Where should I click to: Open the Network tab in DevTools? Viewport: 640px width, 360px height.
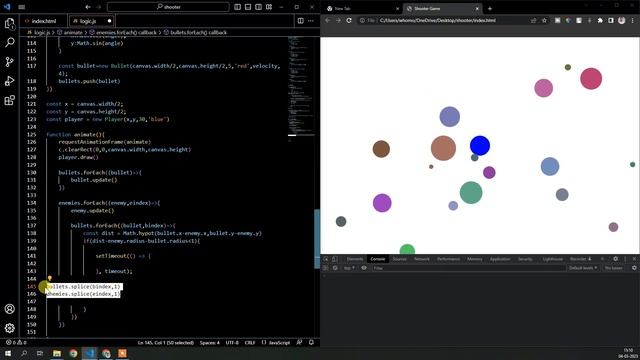tap(422, 259)
